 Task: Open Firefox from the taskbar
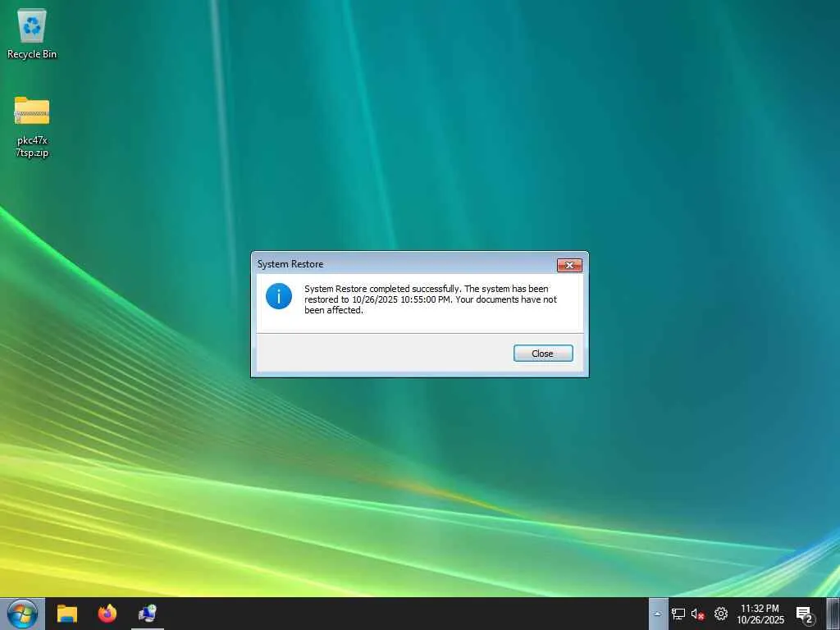(x=107, y=614)
